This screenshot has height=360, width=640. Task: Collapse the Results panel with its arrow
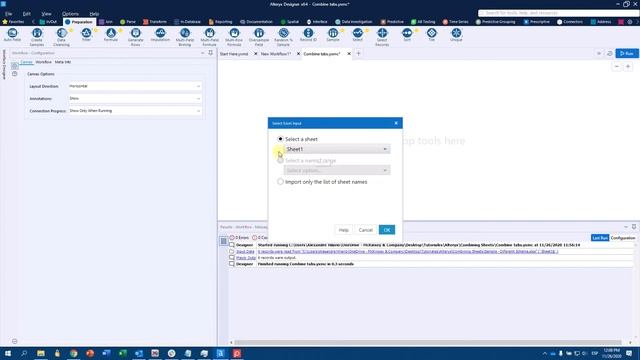point(626,227)
